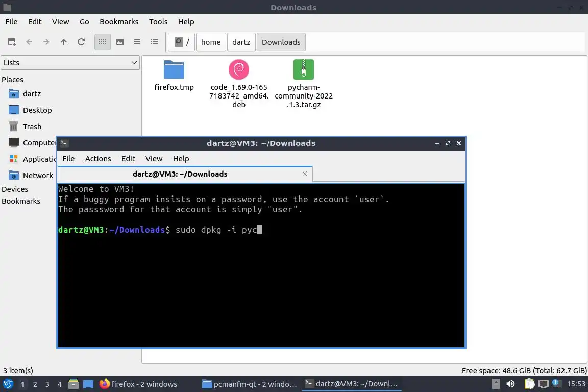Click the 15:53 clock
Screen dimensions: 588x392
click(576, 384)
